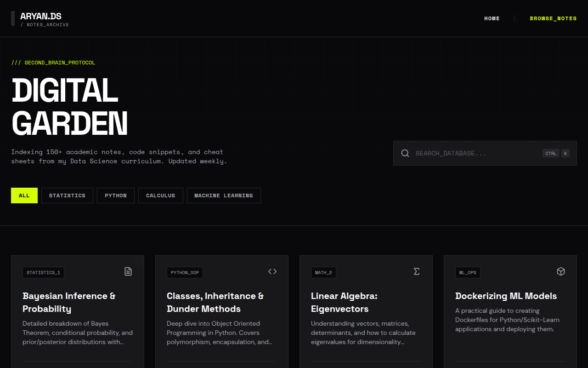The width and height of the screenshot is (588, 368).
Task: Click the CTRL keyboard shortcut badge
Action: [x=551, y=153]
